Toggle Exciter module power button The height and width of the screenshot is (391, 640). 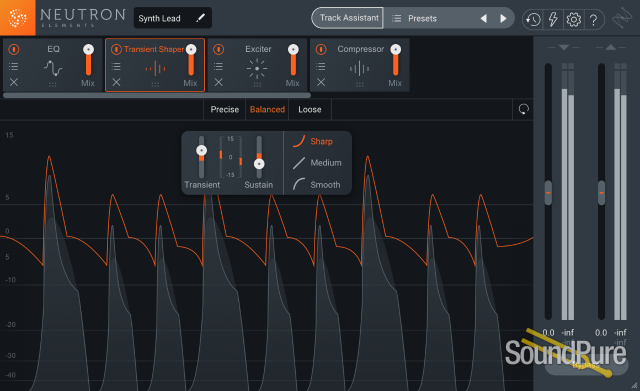pos(219,49)
